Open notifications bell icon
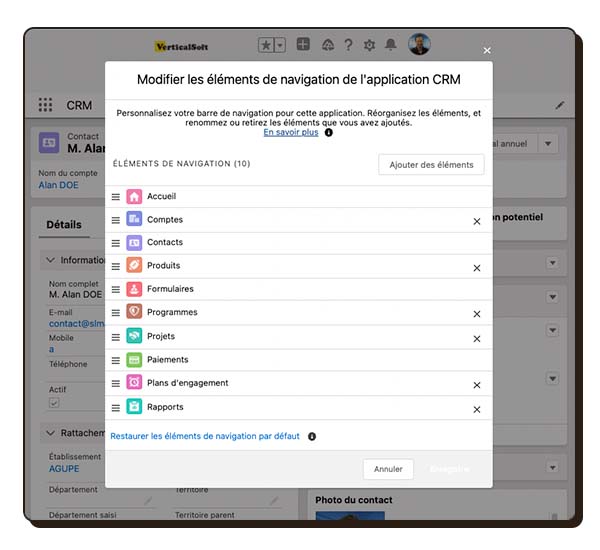This screenshot has height=550, width=600. [390, 45]
